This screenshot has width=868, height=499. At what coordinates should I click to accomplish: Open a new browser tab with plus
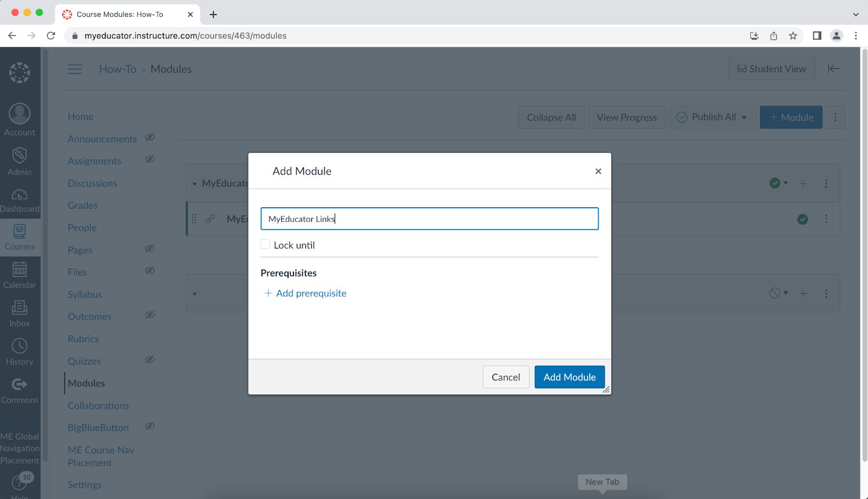pos(213,15)
